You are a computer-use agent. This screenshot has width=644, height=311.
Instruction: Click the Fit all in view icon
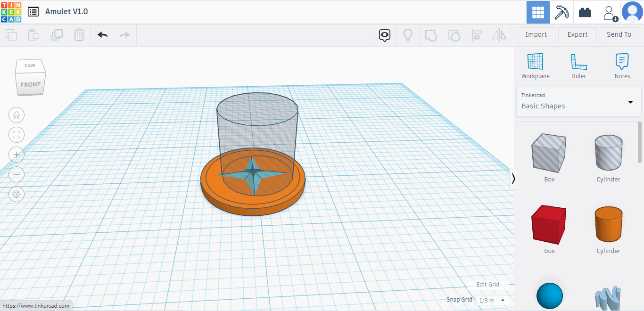click(17, 135)
